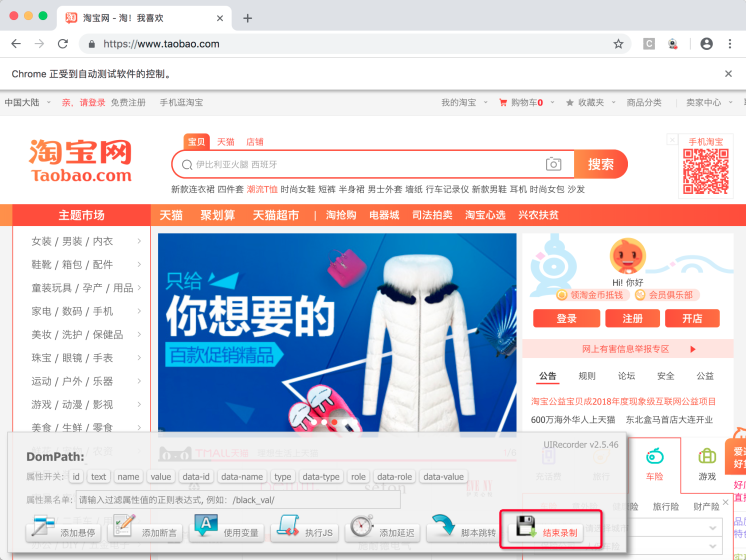The width and height of the screenshot is (746, 560).
Task: Open the UIRecorder extension icon in toolbar
Action: click(x=673, y=44)
